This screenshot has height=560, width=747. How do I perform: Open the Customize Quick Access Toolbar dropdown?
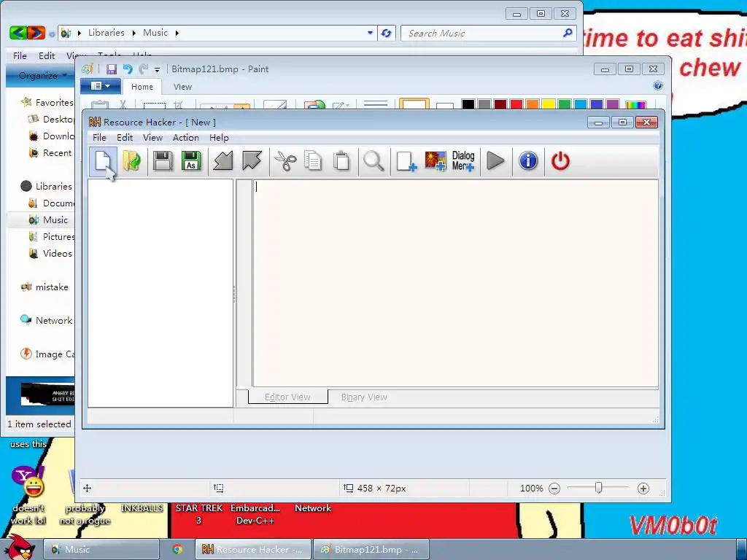tap(158, 70)
